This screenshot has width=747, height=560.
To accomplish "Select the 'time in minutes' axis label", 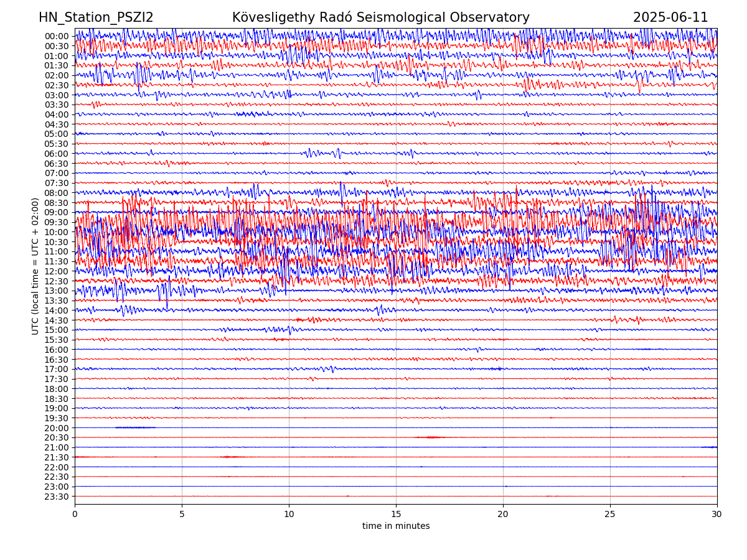I will point(396,526).
